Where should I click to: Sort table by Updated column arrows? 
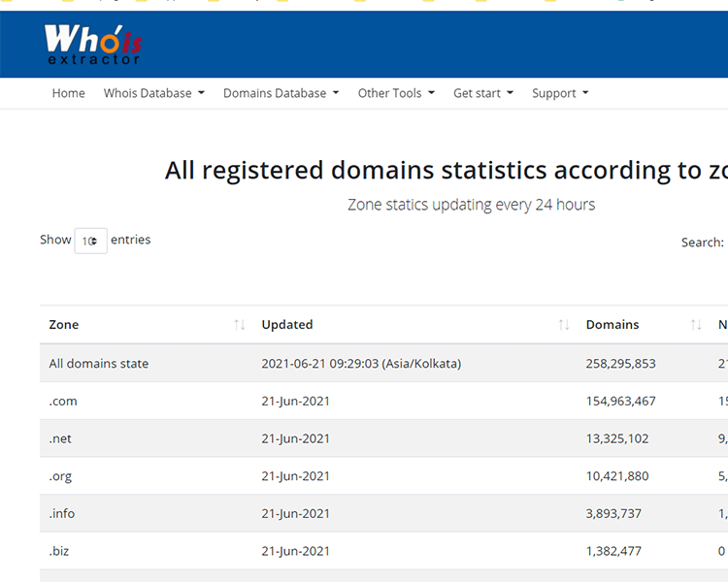click(564, 325)
